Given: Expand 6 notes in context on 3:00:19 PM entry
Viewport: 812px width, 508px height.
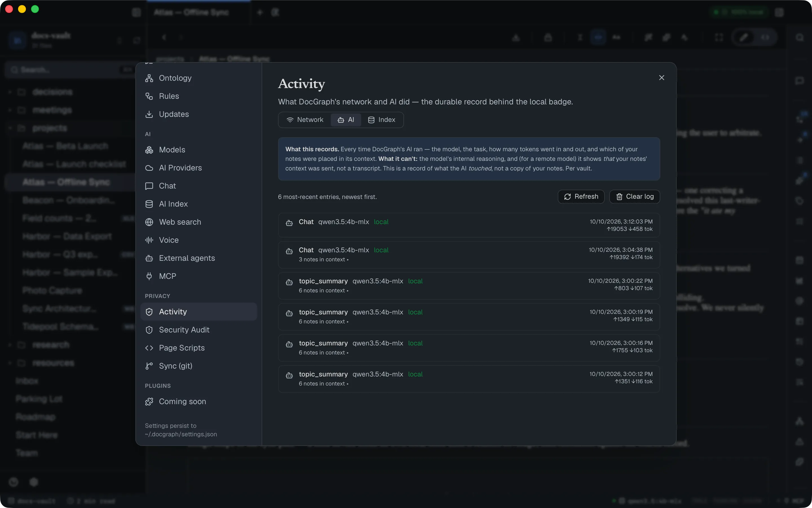Looking at the screenshot, I should tap(323, 322).
